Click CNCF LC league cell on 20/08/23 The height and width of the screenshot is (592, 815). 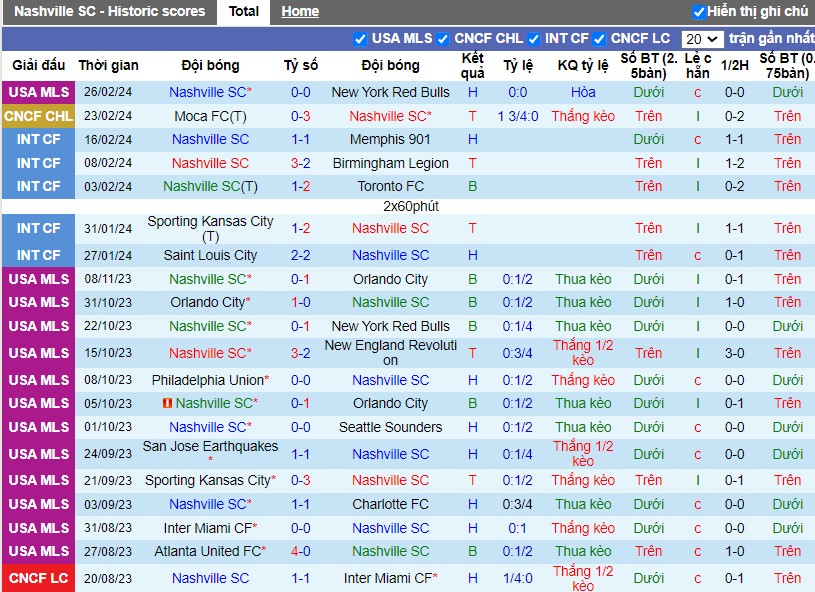(x=38, y=578)
